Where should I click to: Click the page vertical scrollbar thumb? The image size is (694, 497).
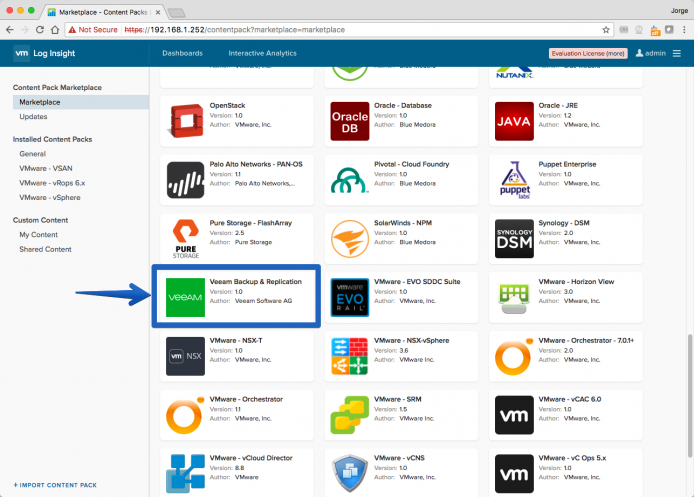tap(690, 396)
